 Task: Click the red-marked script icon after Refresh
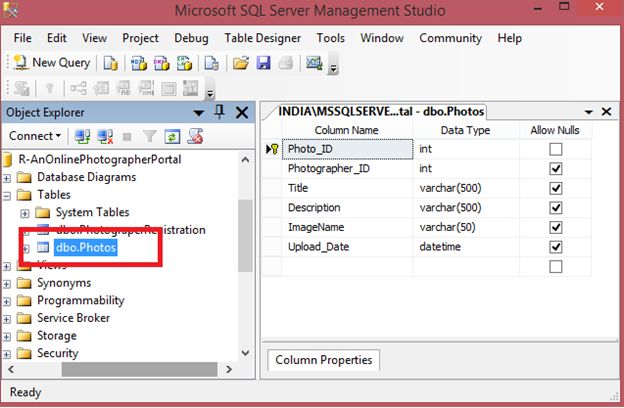[195, 137]
